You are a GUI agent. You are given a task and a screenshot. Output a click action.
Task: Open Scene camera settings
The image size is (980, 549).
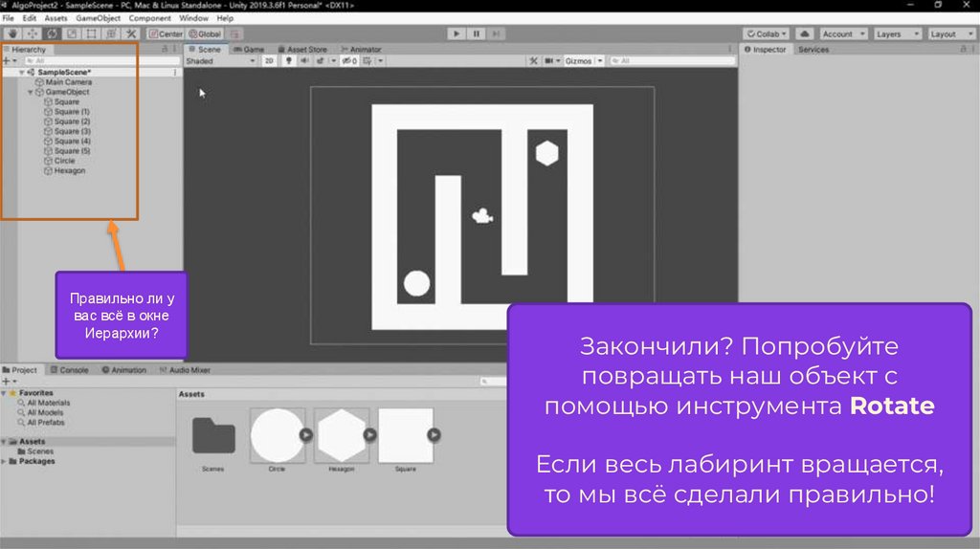coord(548,61)
